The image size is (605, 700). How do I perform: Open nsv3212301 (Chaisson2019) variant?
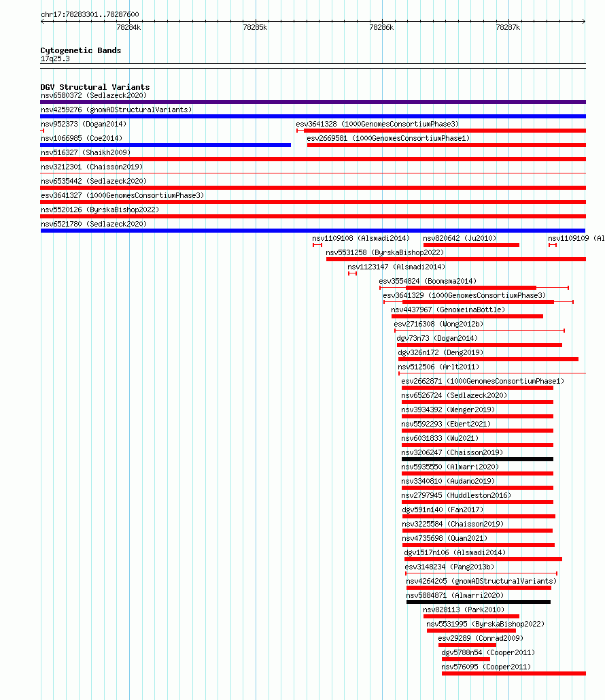[x=92, y=167]
